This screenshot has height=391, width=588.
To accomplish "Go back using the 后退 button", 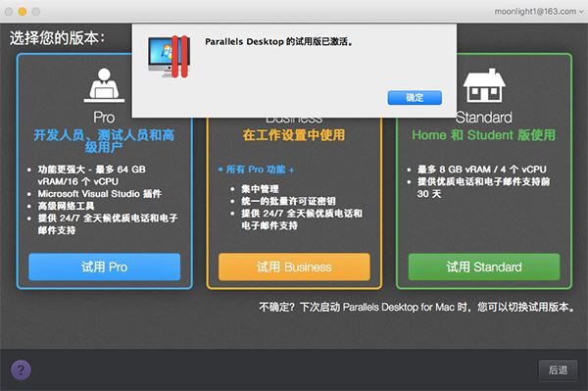I will coord(558,370).
